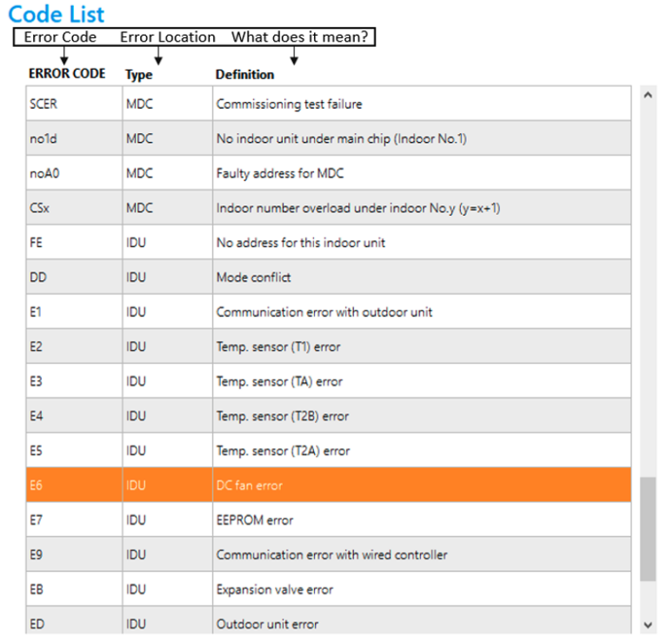The width and height of the screenshot is (668, 644).
Task: Select the noA0 faulty address row
Action: pyautogui.click(x=329, y=173)
